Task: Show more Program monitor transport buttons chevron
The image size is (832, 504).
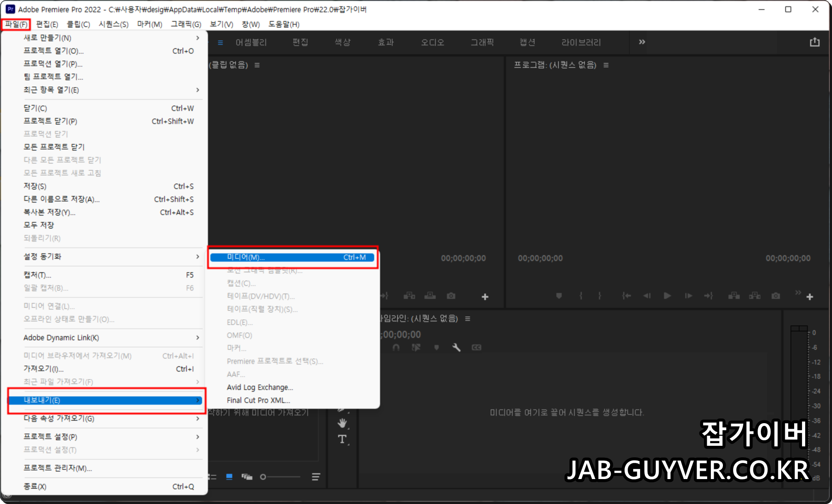Action: coord(798,292)
